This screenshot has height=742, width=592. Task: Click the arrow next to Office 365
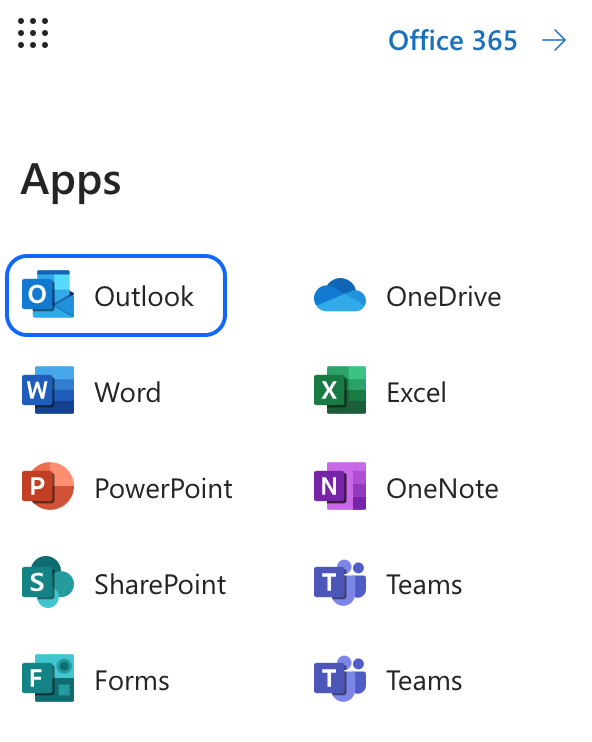point(554,40)
